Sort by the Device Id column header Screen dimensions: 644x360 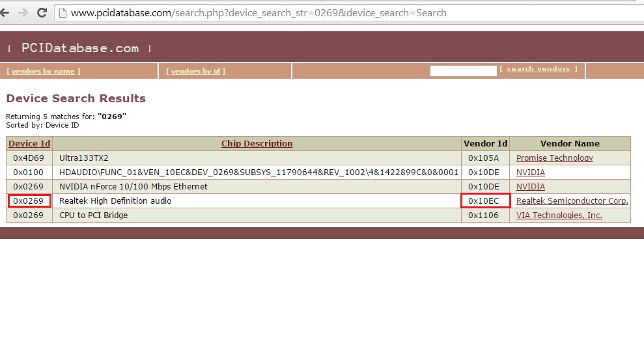29,144
